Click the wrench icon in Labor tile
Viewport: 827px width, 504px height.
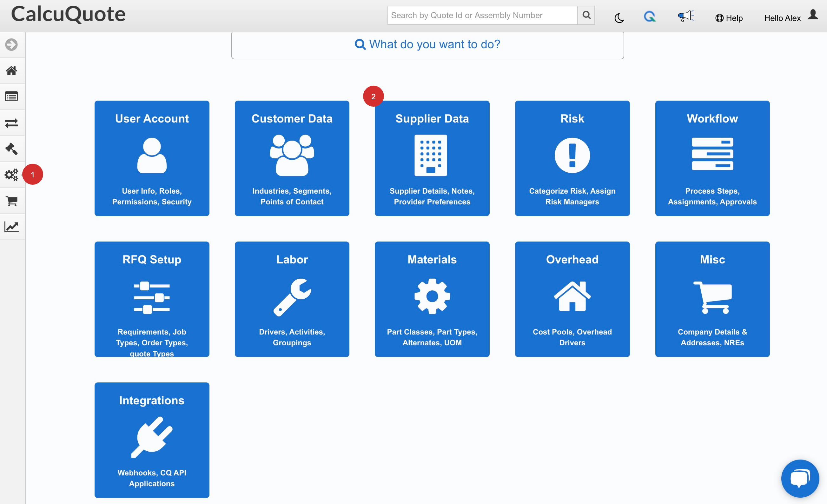292,297
